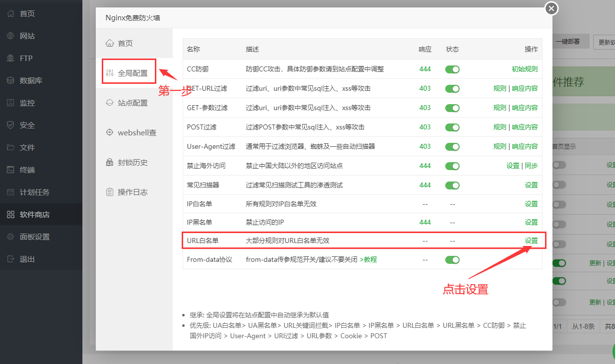615x364 pixels.
Task: Open 全局配置 tab in firewall dialog
Action: 134,73
